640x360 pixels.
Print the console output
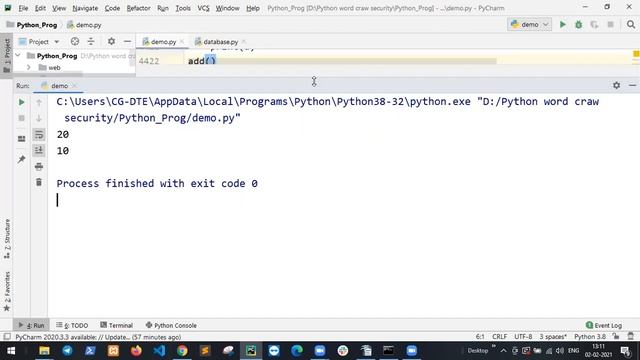click(x=39, y=167)
